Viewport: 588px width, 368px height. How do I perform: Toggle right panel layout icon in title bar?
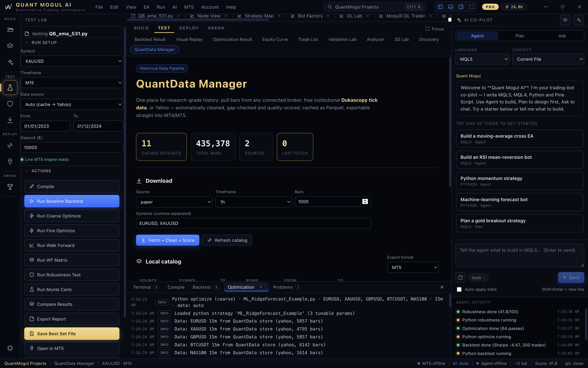click(461, 7)
